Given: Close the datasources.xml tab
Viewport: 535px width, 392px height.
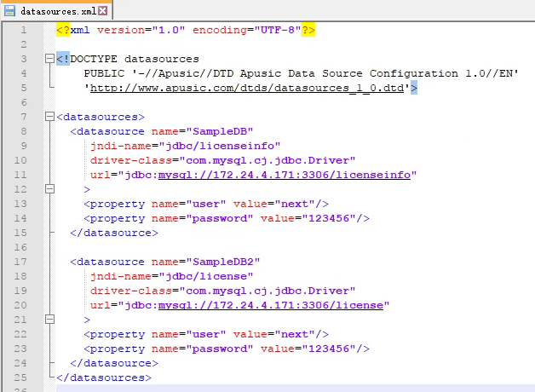Looking at the screenshot, I should pos(102,11).
